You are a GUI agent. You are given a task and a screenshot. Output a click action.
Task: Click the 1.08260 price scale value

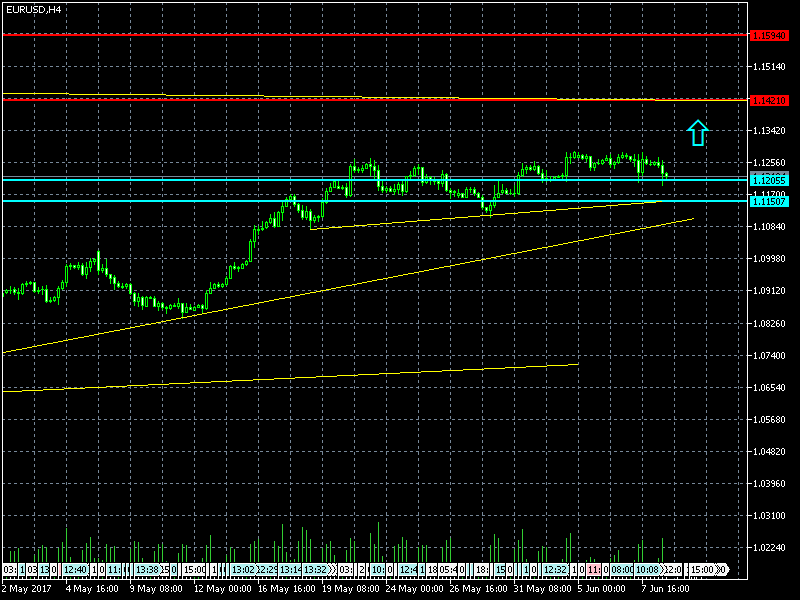click(769, 324)
